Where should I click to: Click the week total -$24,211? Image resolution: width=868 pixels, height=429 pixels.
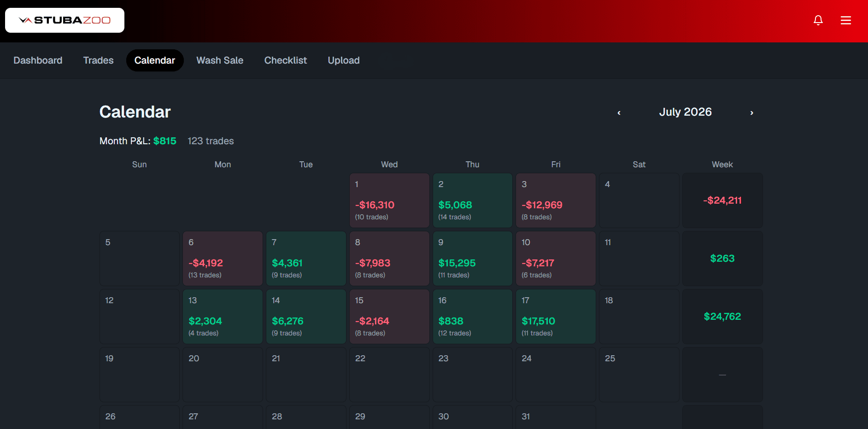pos(722,200)
